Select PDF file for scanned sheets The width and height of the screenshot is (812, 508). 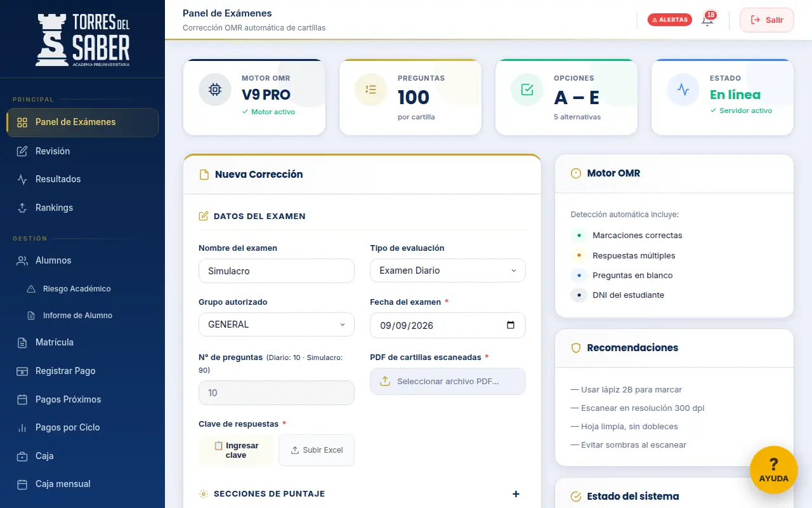(x=448, y=382)
